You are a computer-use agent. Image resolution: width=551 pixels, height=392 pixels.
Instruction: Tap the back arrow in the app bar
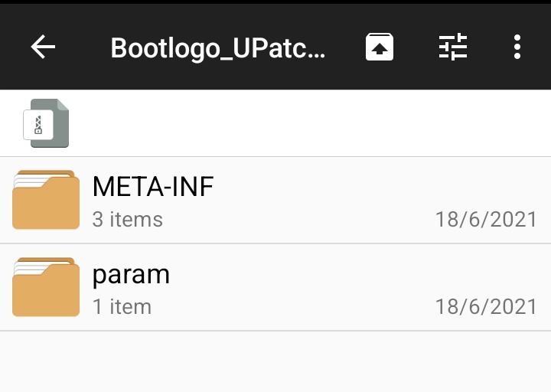(x=43, y=47)
